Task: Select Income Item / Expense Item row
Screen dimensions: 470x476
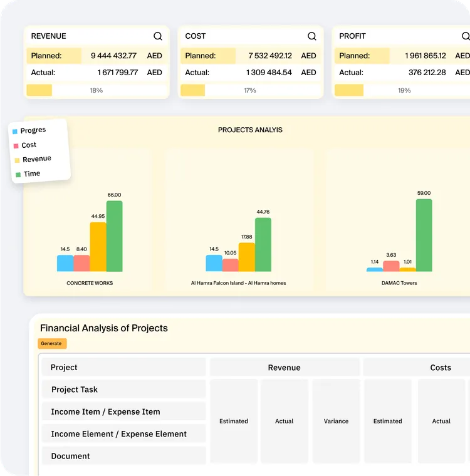Action: (124, 411)
